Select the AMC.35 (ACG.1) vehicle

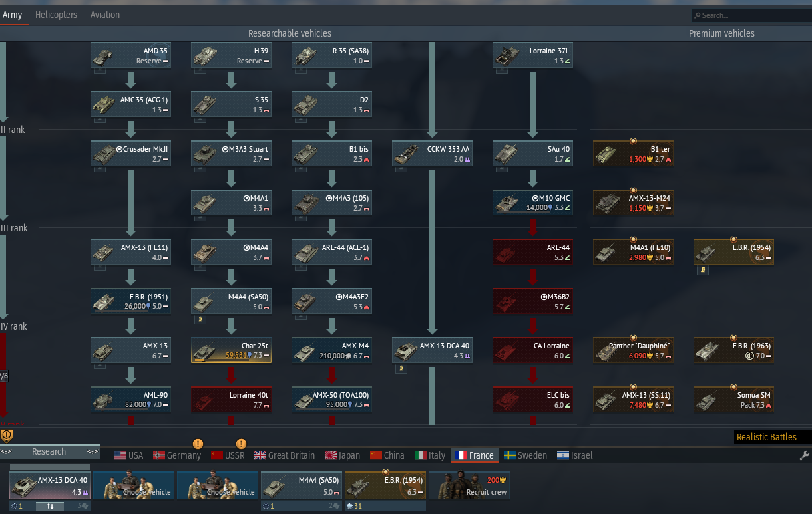(131, 104)
